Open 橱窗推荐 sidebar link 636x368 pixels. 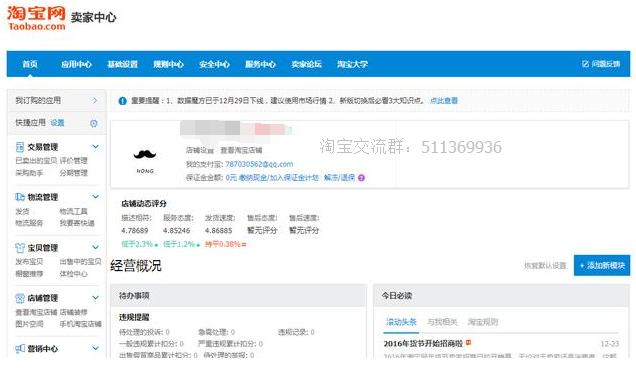[29, 274]
